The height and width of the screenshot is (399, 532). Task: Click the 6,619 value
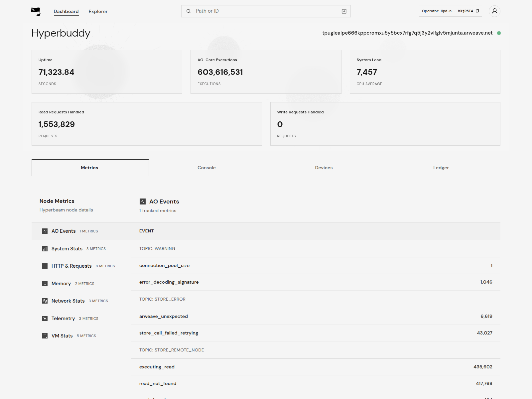pyautogui.click(x=486, y=316)
